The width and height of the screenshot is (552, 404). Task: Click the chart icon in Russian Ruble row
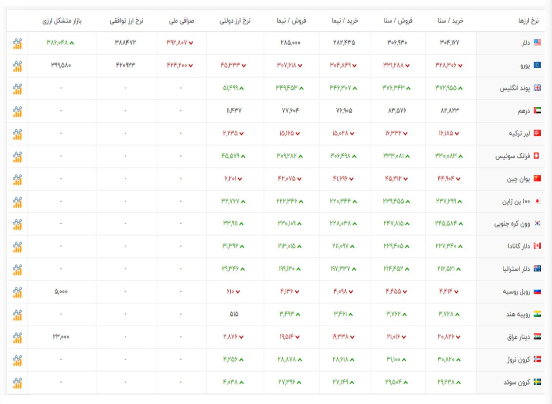[x=17, y=292]
